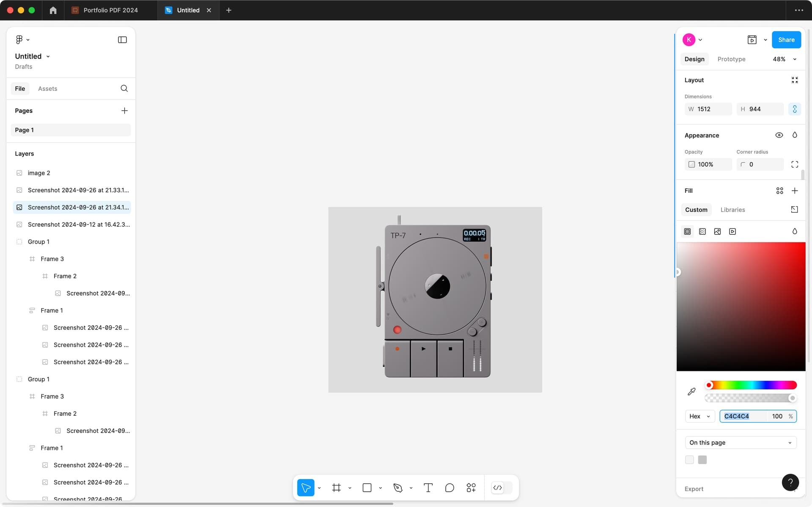
Task: Open Appearance blend mode droplet icon
Action: (x=795, y=135)
